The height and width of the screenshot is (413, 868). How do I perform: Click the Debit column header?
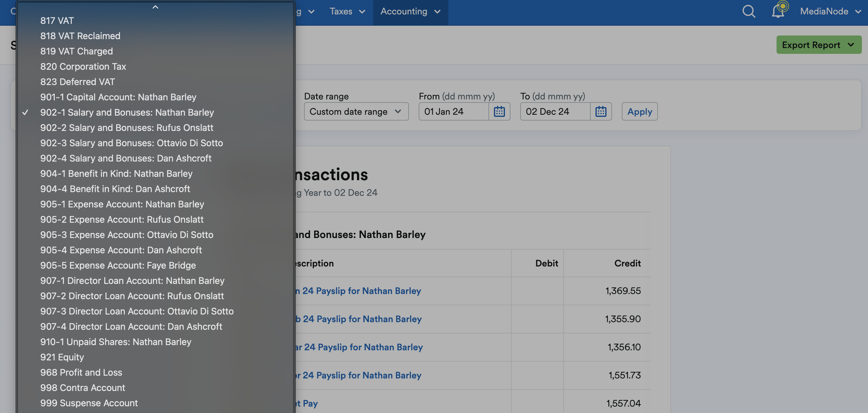click(x=547, y=263)
